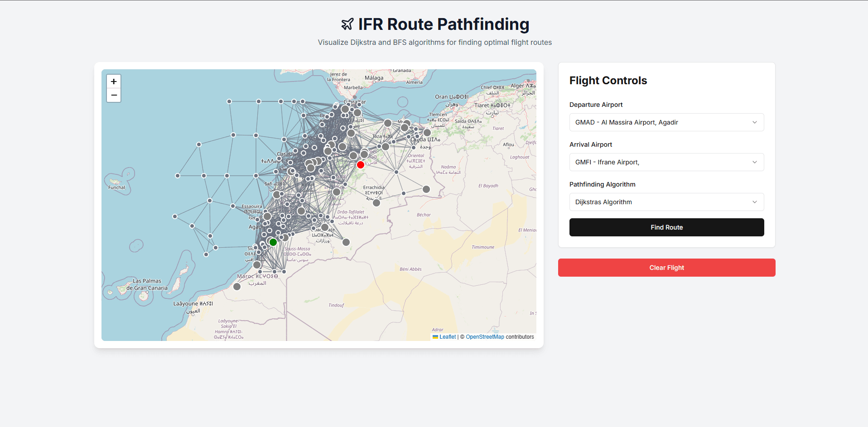
Task: Click the IFR Route Pathfinding title
Action: point(444,24)
